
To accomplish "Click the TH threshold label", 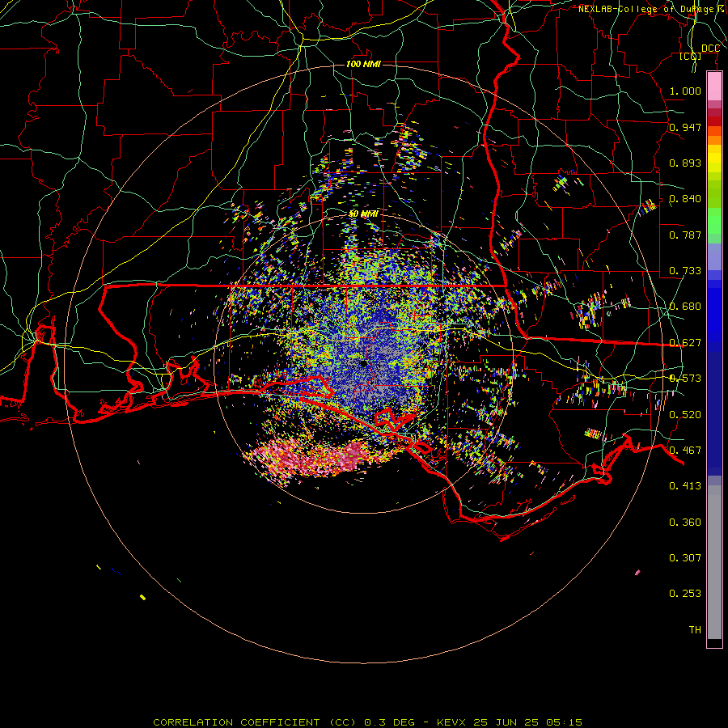I will 695,630.
